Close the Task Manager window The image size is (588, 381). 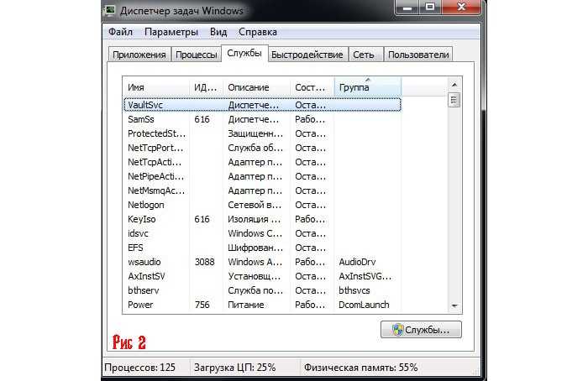point(462,7)
